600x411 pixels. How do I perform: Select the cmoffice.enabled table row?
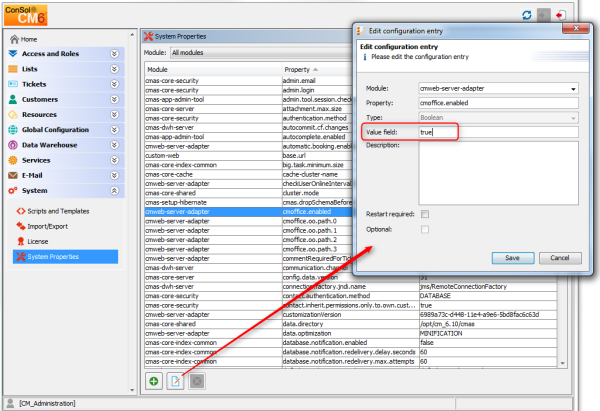coord(248,212)
